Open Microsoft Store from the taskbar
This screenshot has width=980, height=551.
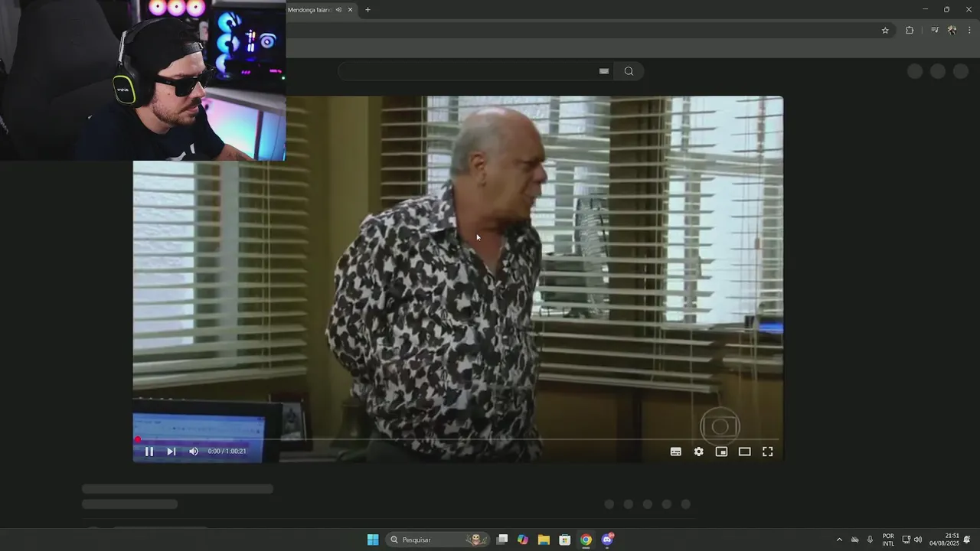click(x=565, y=540)
